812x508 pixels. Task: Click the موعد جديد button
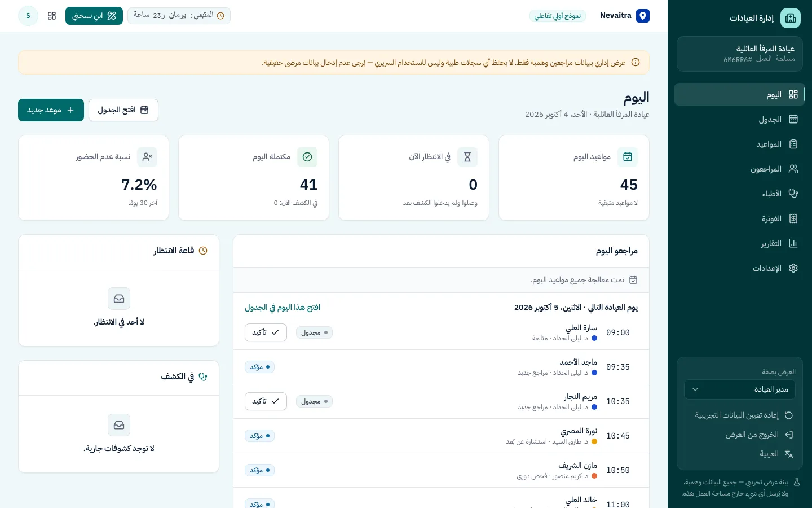pyautogui.click(x=51, y=110)
